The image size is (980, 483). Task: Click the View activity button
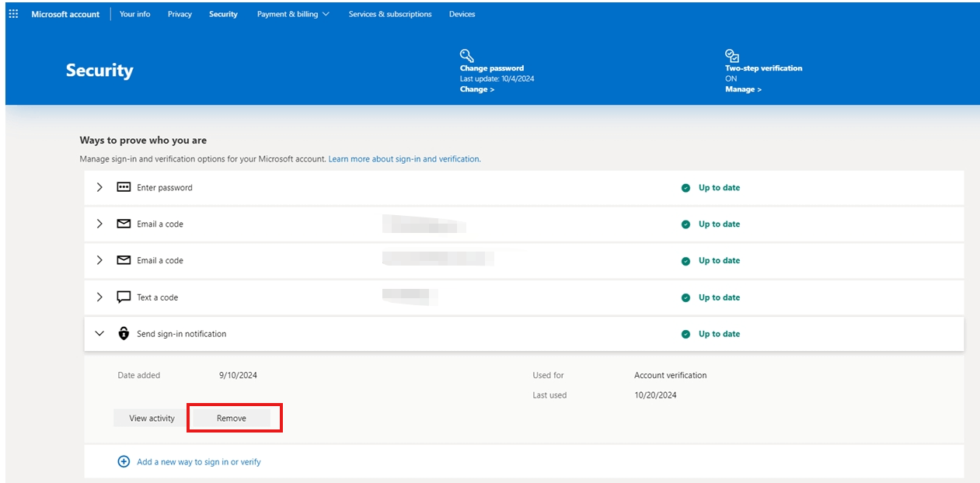tap(152, 418)
